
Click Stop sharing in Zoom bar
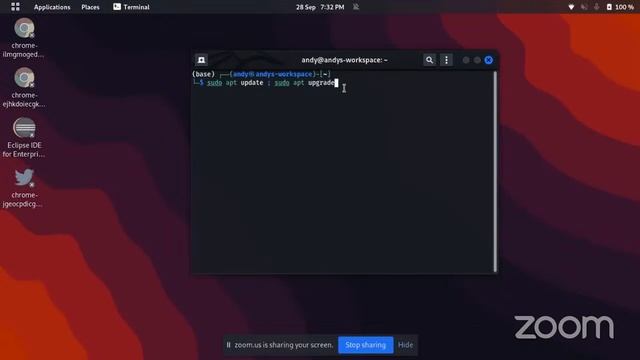pyautogui.click(x=366, y=345)
